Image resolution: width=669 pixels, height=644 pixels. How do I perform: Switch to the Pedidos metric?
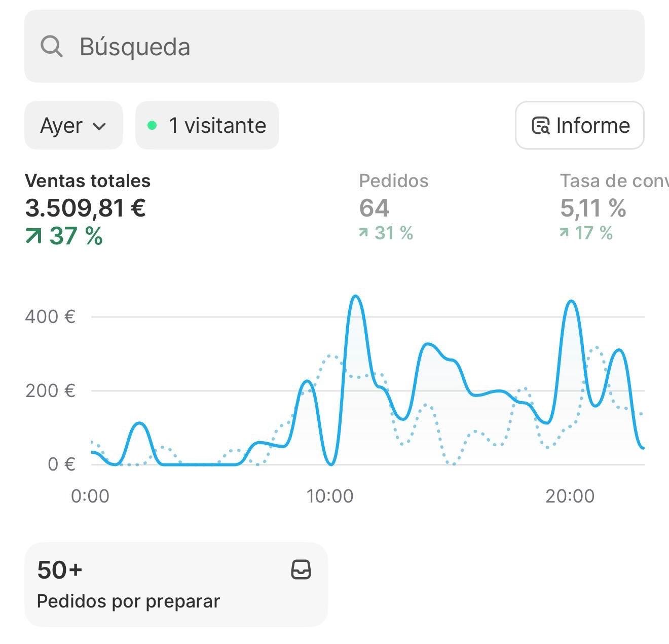393,181
